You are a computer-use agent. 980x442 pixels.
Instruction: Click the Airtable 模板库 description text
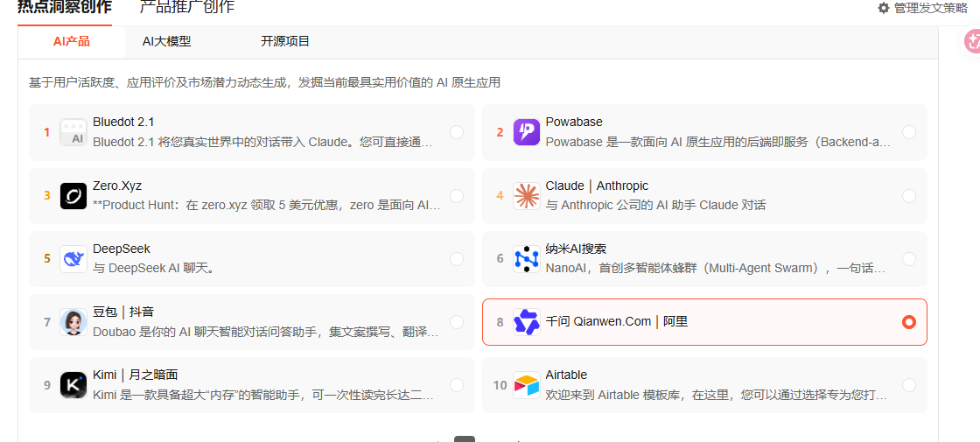(717, 395)
